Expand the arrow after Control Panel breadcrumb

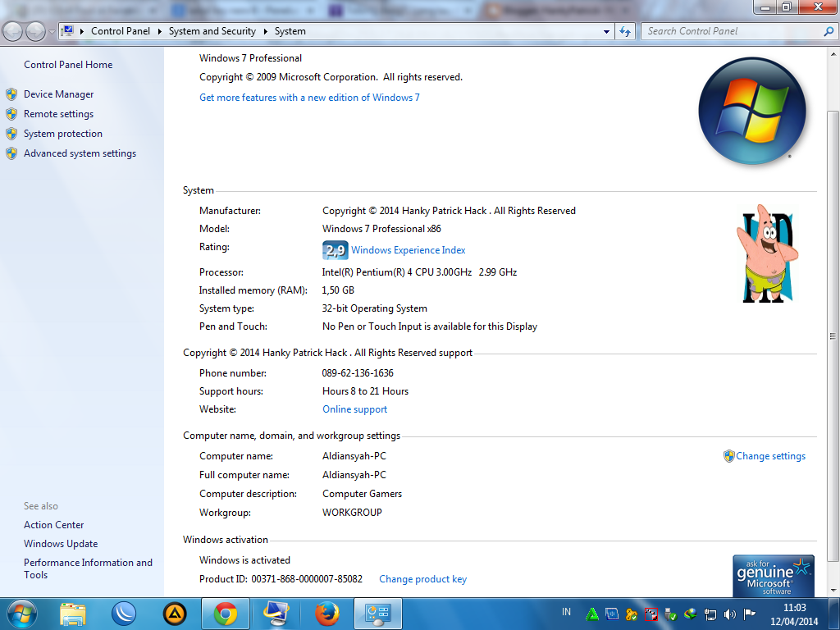pos(160,32)
